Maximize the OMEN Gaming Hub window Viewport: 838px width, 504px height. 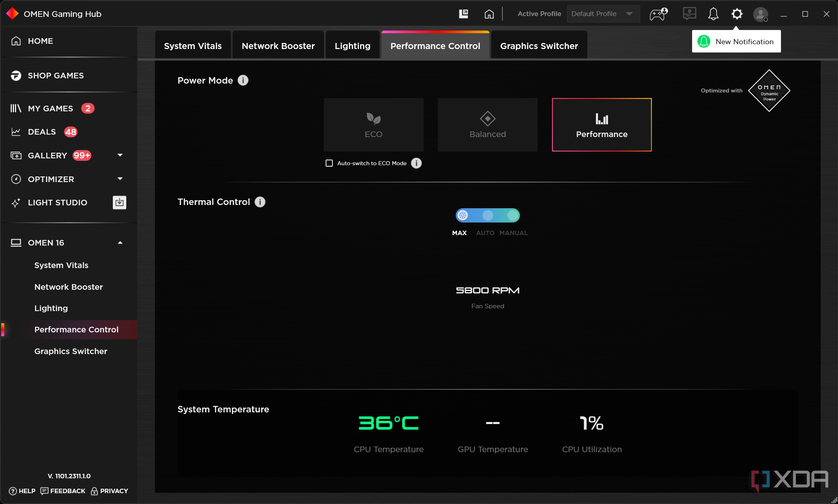[805, 14]
